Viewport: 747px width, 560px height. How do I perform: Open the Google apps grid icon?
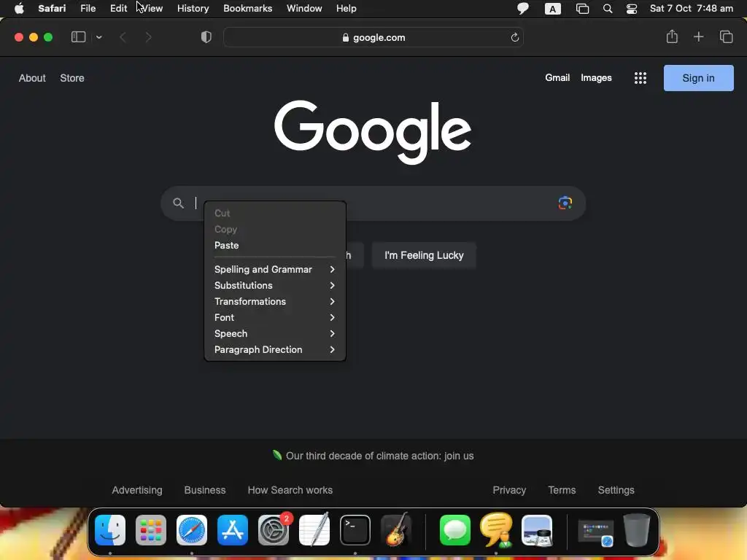[x=640, y=78]
